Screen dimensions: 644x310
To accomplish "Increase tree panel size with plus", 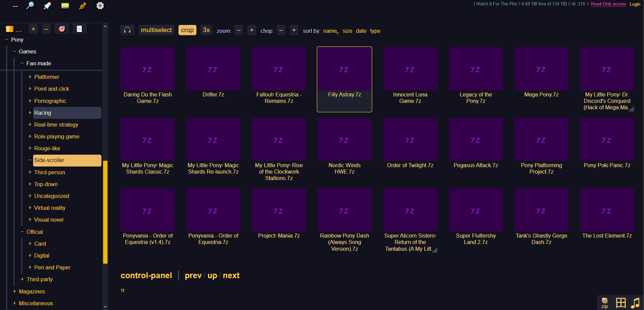I will click(x=33, y=29).
